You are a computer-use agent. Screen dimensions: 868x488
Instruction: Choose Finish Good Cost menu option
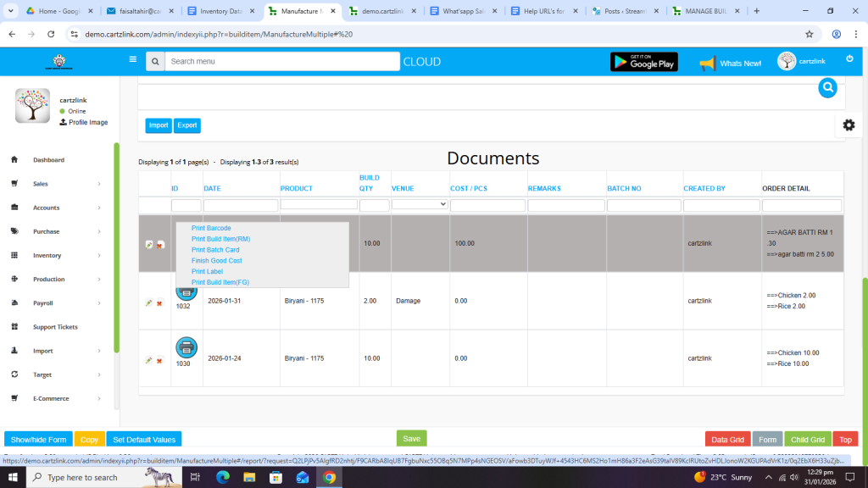[x=216, y=261]
